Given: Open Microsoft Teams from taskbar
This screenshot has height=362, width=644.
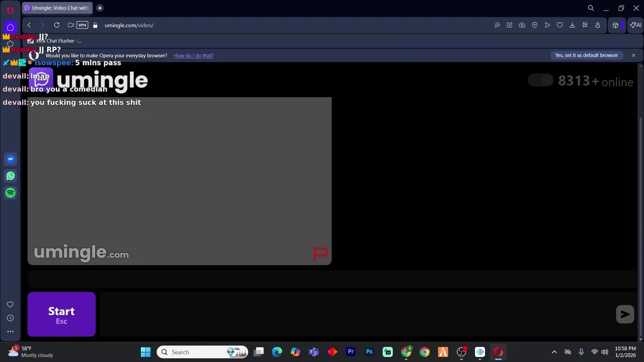Looking at the screenshot, I should point(314,352).
